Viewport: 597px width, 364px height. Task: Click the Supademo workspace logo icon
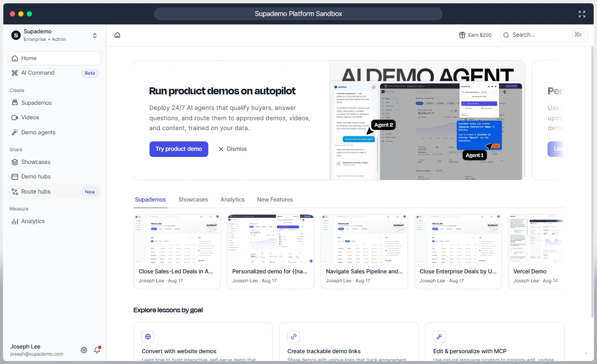click(16, 35)
